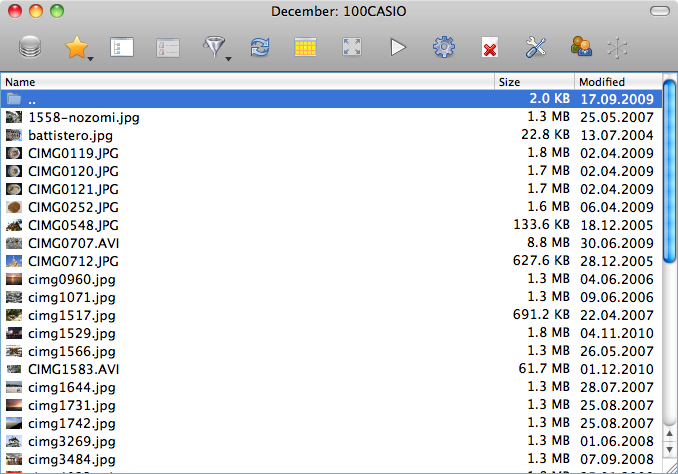Switch to the second list view icon
The height and width of the screenshot is (474, 678).
tap(167, 47)
